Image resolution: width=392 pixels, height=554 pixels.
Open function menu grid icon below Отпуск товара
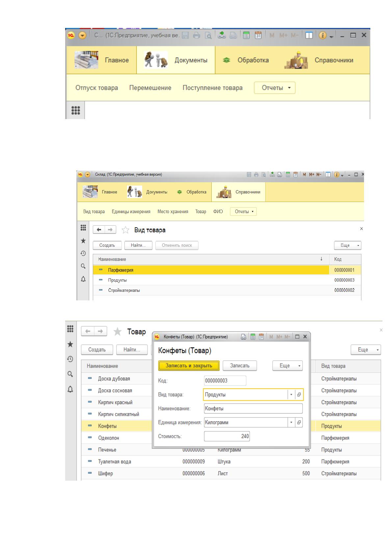(76, 110)
